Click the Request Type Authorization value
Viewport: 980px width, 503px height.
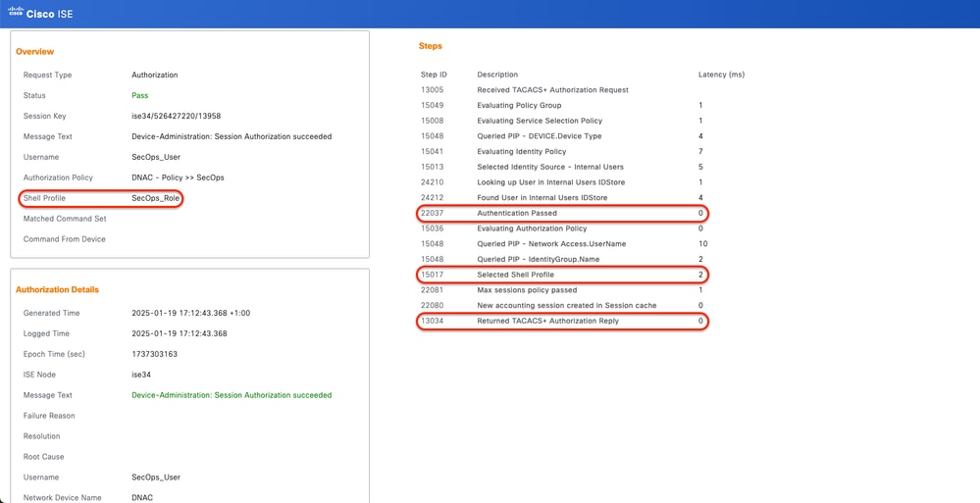click(154, 75)
